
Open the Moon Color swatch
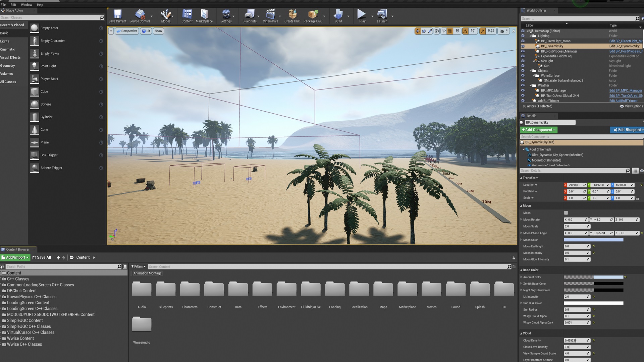point(593,240)
